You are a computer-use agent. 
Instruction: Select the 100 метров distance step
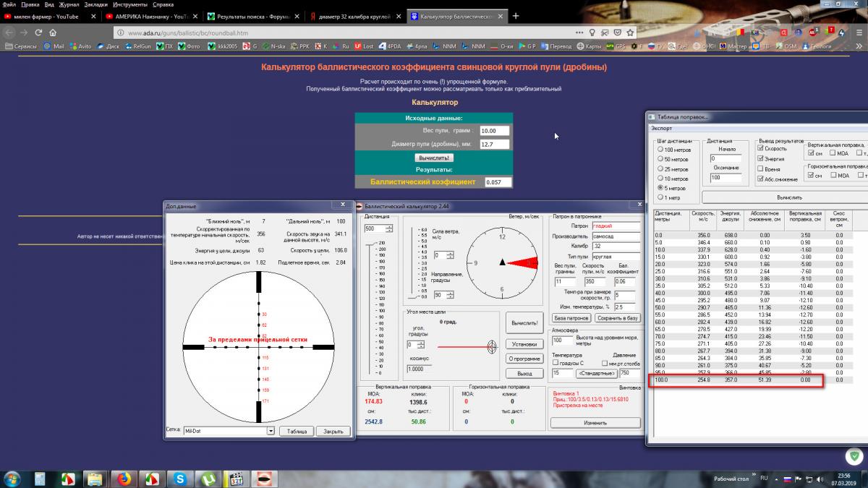click(x=659, y=149)
